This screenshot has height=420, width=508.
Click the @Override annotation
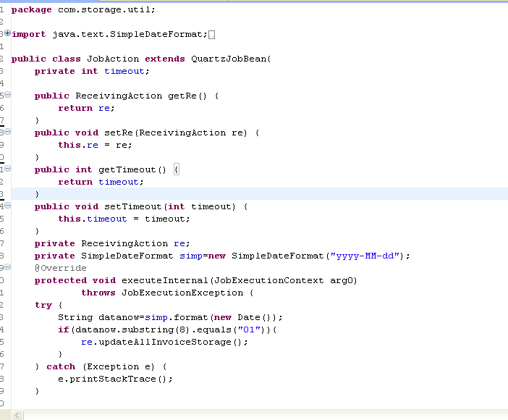point(61,268)
